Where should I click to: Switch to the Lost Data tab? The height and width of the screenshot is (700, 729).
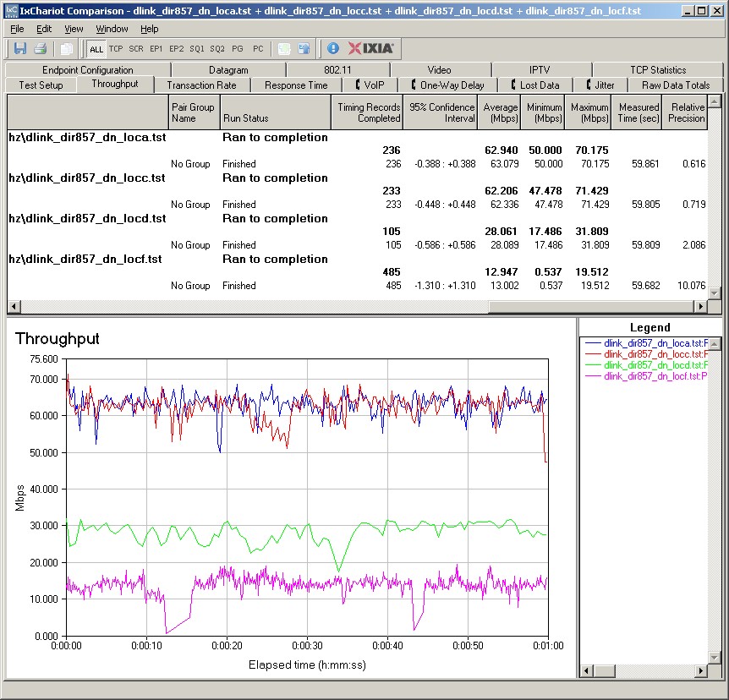click(x=535, y=85)
